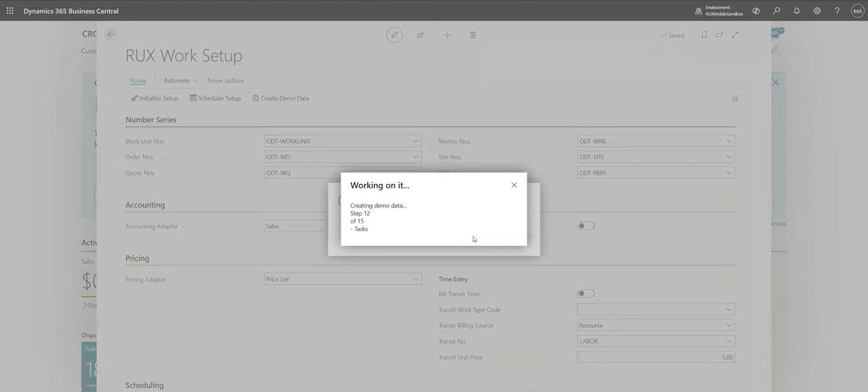Open the MA user account avatar

857,11
